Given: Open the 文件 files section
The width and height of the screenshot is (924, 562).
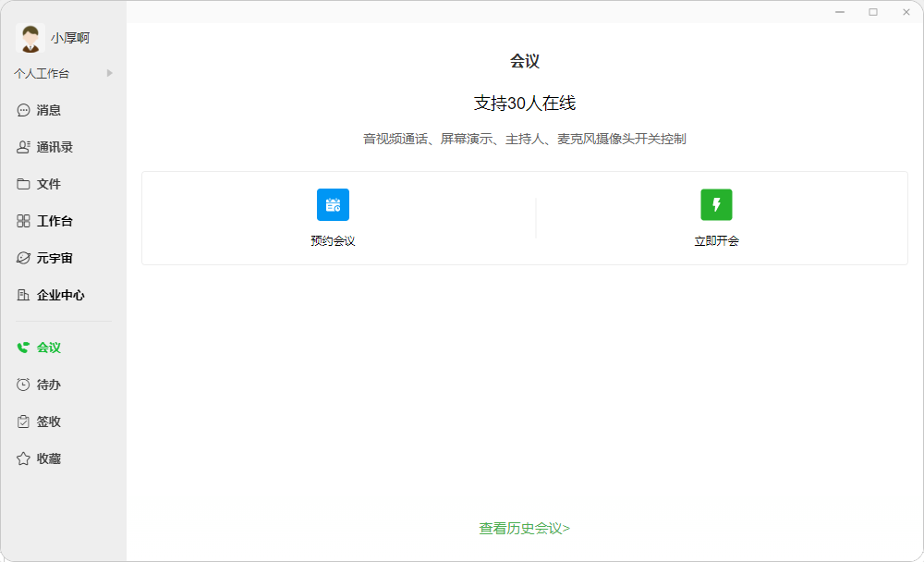Looking at the screenshot, I should pyautogui.click(x=48, y=184).
